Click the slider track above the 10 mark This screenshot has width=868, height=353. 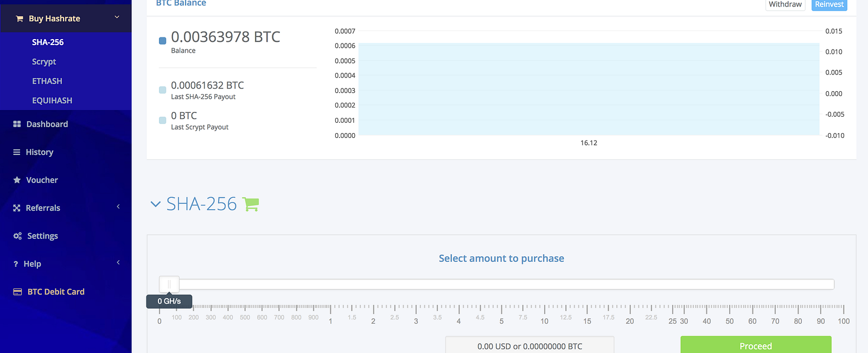coord(544,284)
